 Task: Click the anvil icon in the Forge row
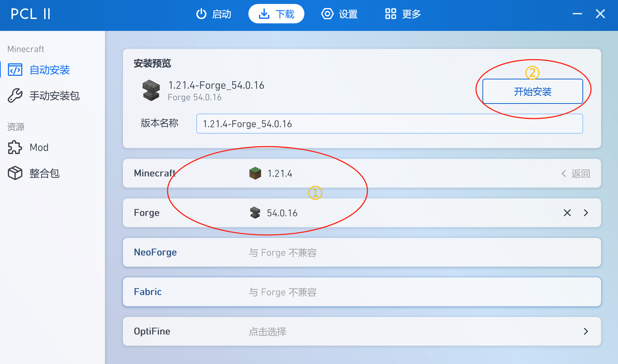click(255, 213)
